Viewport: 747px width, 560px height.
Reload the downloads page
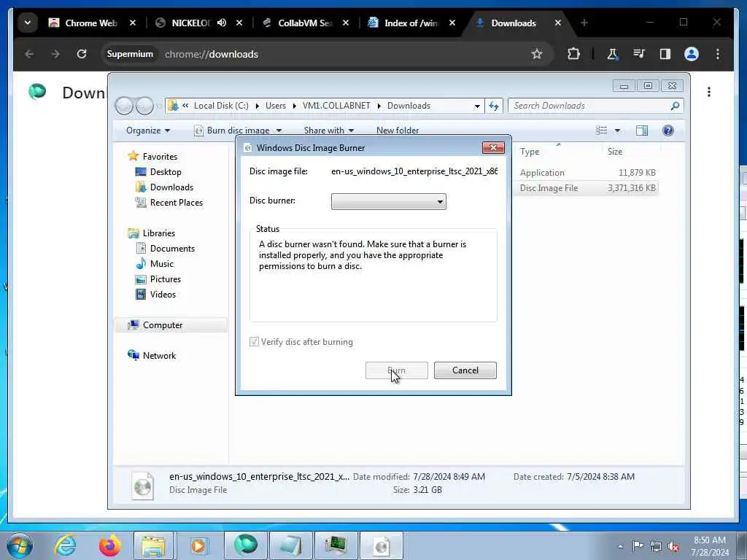(82, 54)
